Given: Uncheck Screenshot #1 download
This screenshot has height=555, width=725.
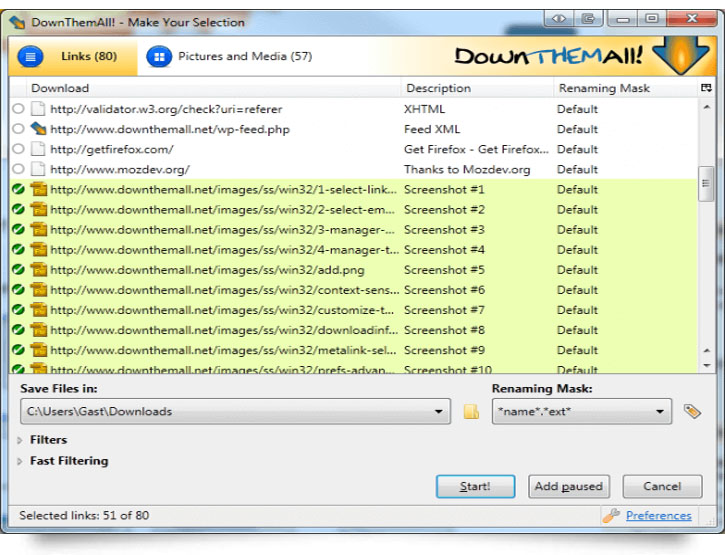Looking at the screenshot, I should [18, 189].
